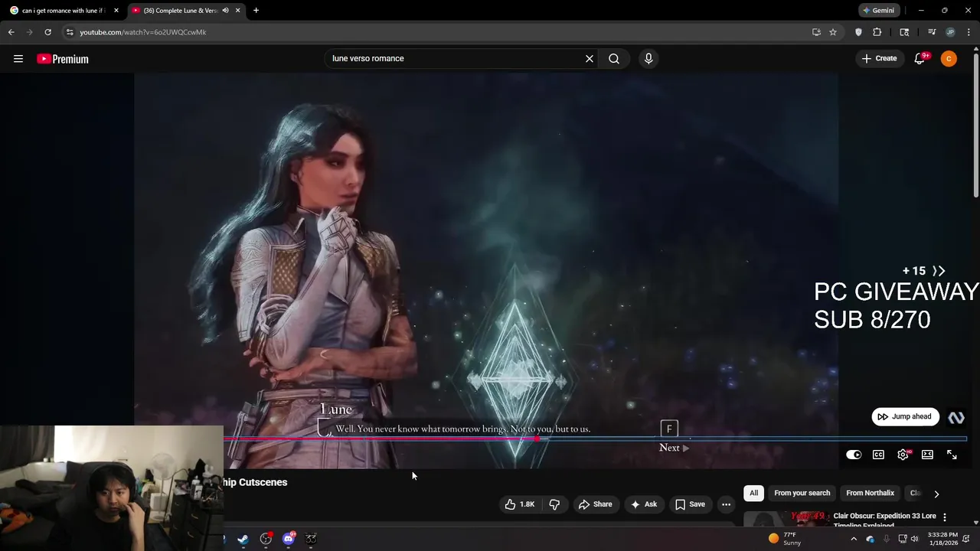Viewport: 980px width, 551px height.
Task: Open Expedition 33 Lore video thumbnail
Action: pos(786,519)
